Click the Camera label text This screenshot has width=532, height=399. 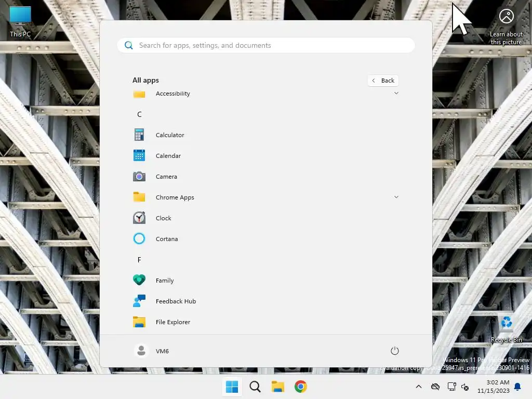click(x=166, y=177)
